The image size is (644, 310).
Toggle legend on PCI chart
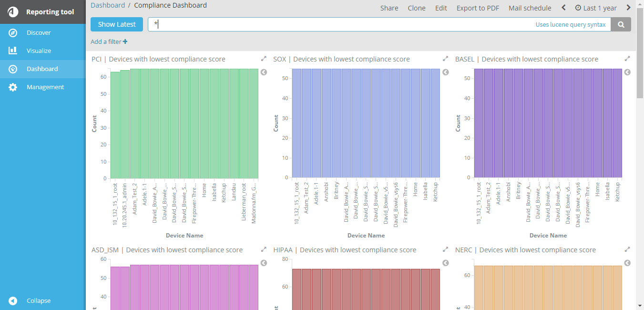click(264, 72)
